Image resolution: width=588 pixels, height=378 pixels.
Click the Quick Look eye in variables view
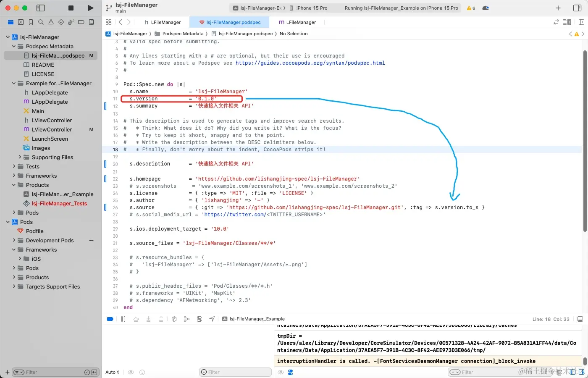click(131, 372)
